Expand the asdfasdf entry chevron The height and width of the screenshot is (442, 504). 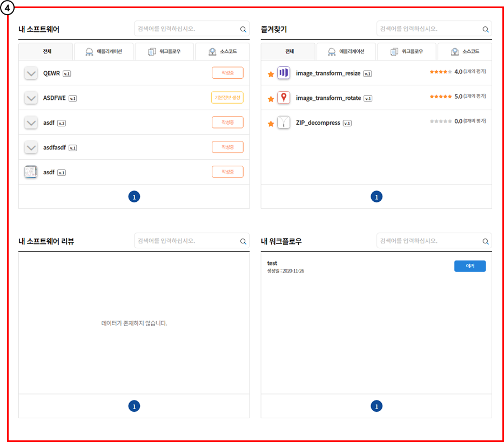(31, 147)
